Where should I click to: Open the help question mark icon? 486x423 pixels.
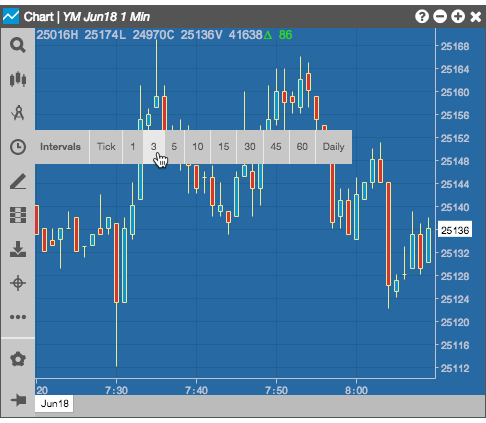(x=422, y=16)
